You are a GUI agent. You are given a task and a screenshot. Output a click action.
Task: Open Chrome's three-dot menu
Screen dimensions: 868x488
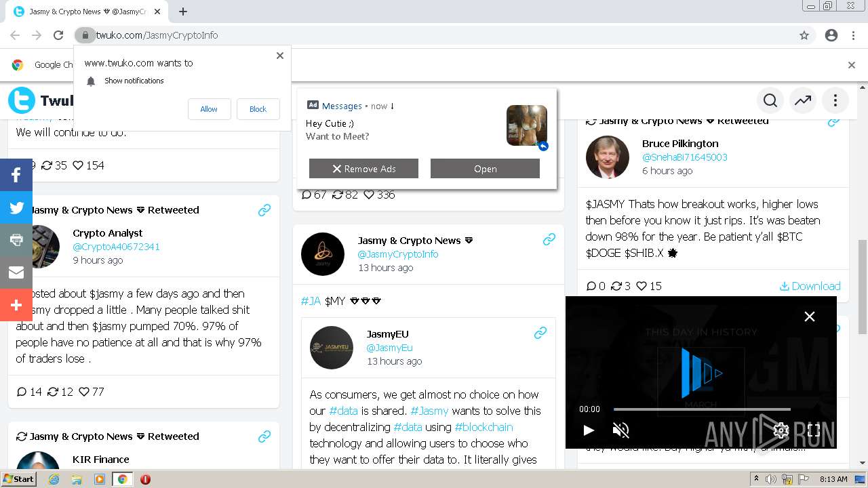853,35
